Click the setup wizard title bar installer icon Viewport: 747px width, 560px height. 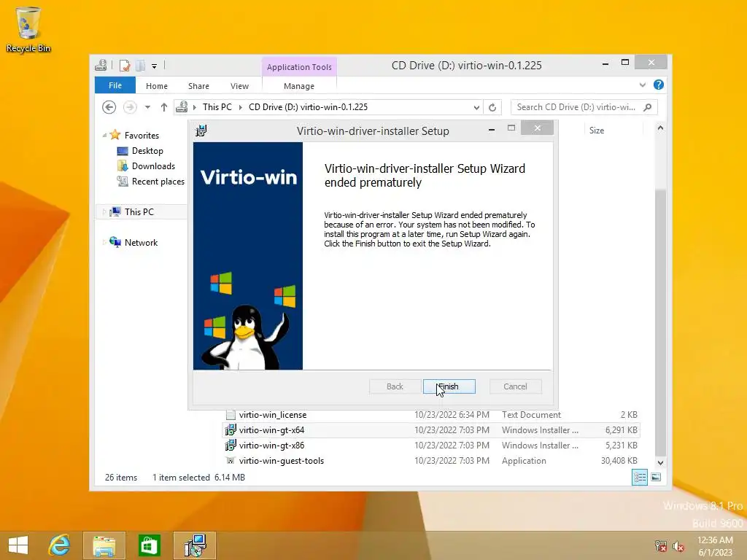click(201, 131)
